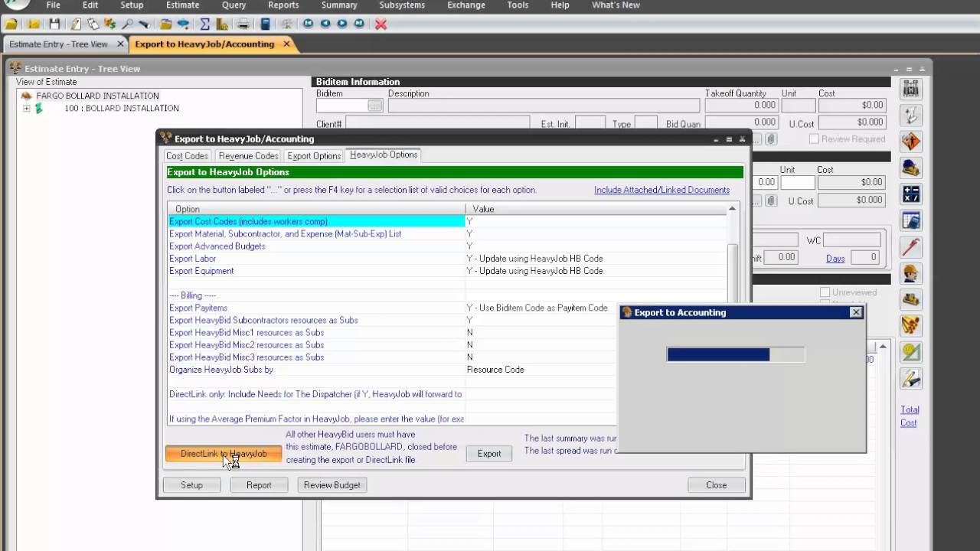This screenshot has width=980, height=551.
Task: Select the Export Labor option row
Action: tap(448, 259)
